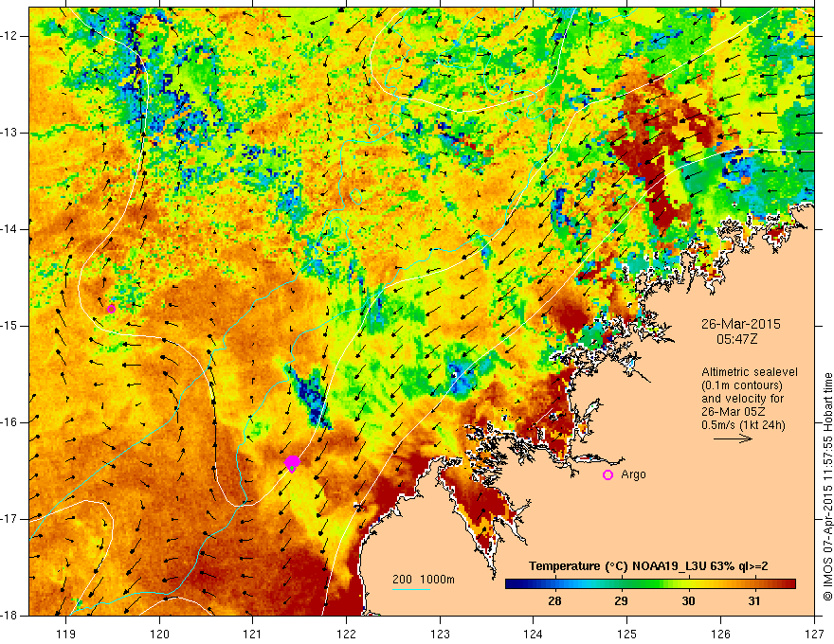
Task: Click the '30' color bar tick label
Action: tap(688, 601)
